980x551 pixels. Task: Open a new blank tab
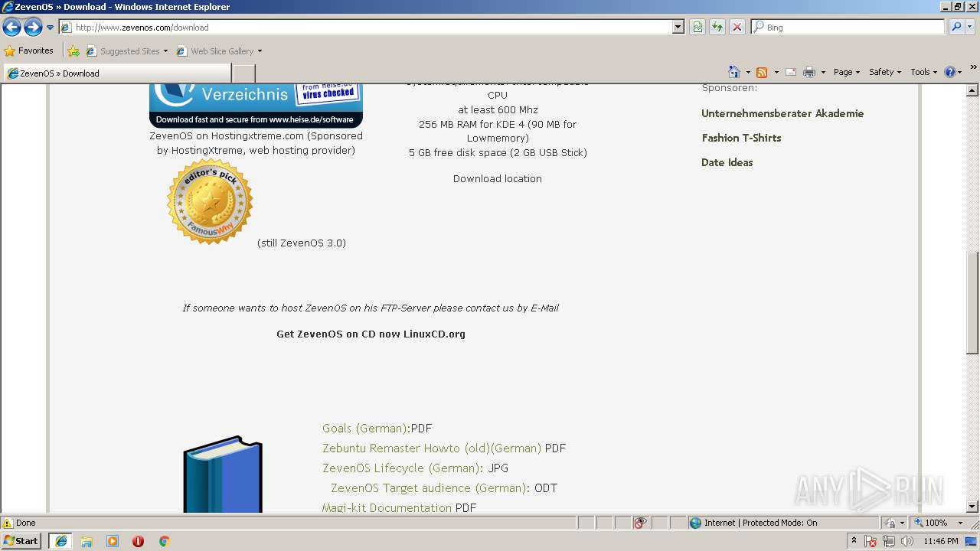pos(243,73)
